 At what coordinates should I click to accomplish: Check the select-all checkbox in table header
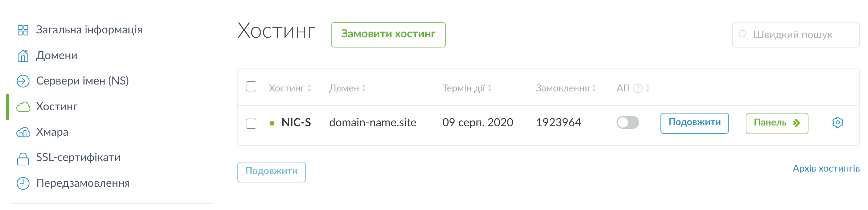pyautogui.click(x=251, y=87)
